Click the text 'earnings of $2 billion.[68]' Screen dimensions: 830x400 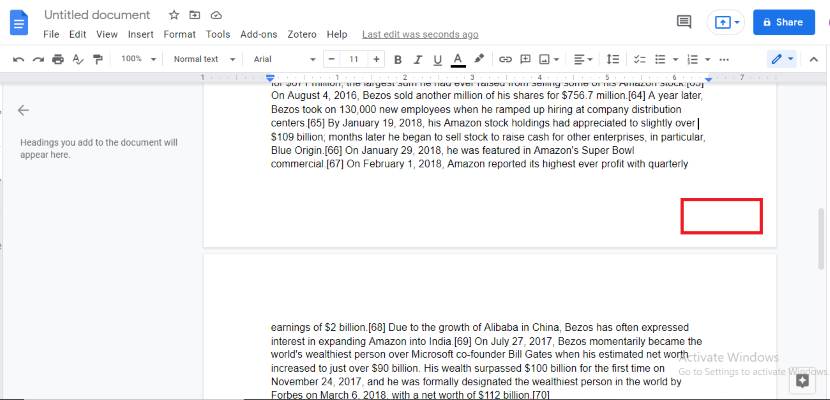point(328,327)
